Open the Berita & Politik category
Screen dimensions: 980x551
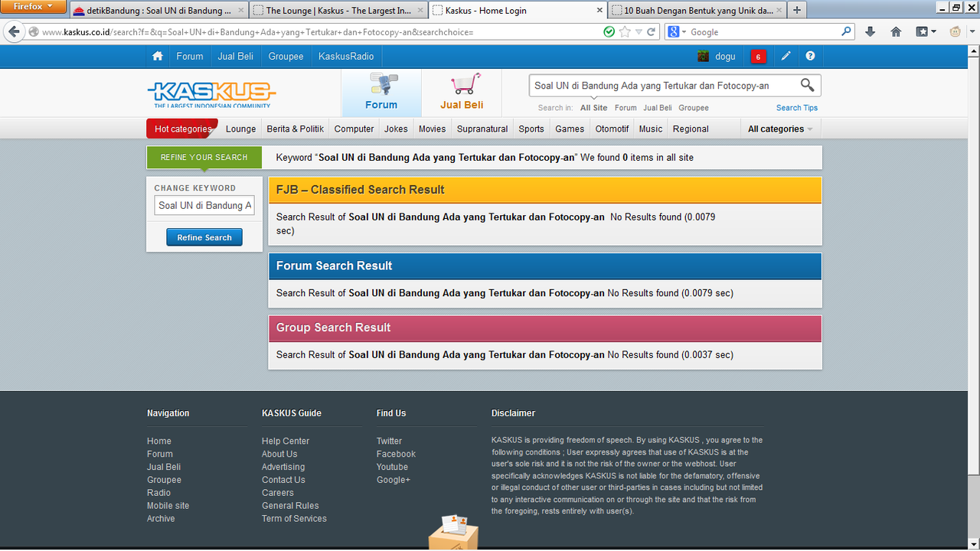coord(296,129)
